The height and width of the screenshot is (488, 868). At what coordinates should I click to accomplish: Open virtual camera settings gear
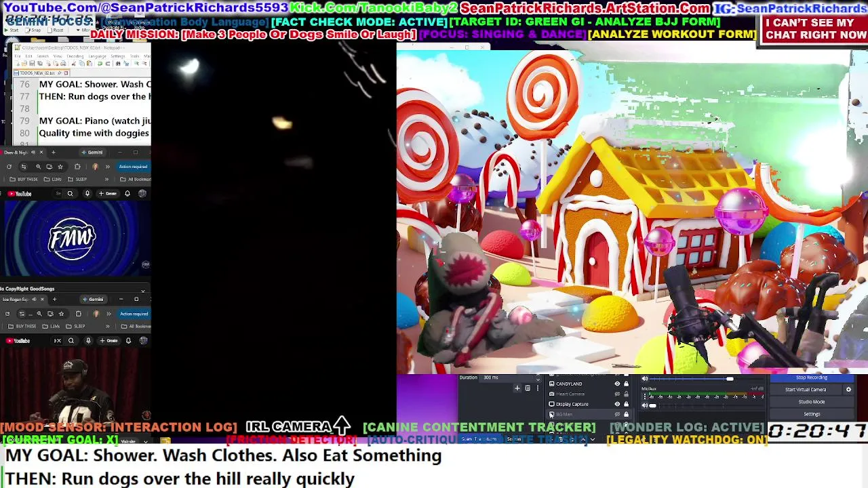(848, 390)
